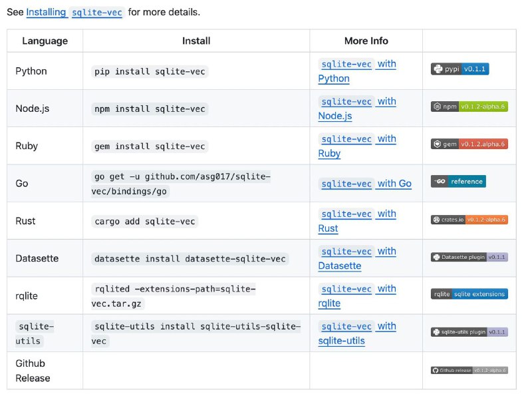Screen dimensions: 532x400
Task: Follow the sqlite-vec with Python link
Action: click(357, 71)
